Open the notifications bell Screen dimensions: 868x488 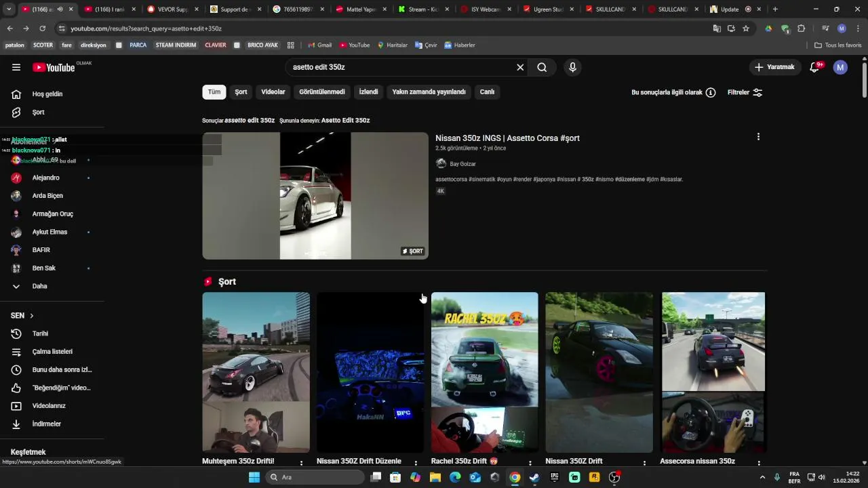(x=815, y=67)
